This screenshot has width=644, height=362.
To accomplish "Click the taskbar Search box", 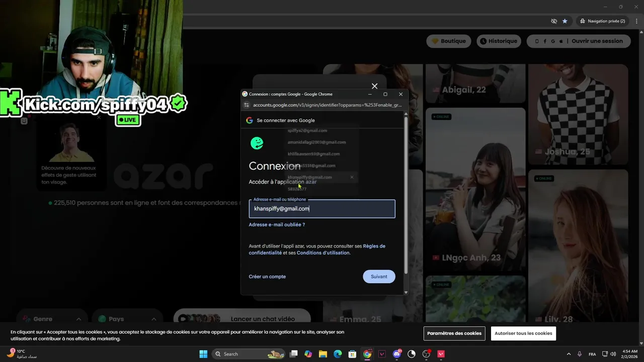I will 249,354.
